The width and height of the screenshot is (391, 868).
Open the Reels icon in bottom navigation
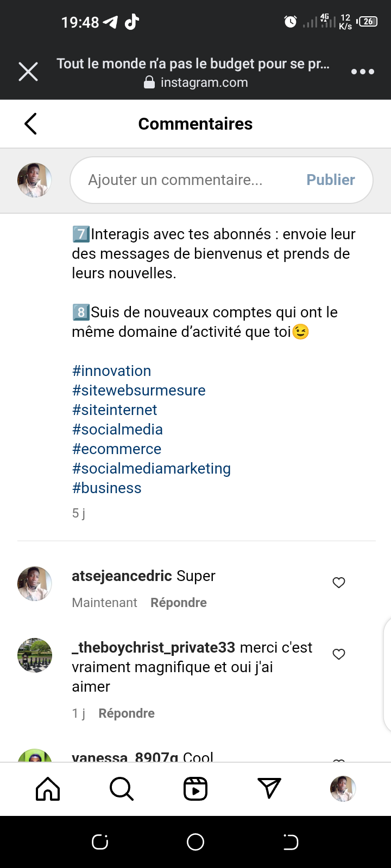click(x=195, y=789)
